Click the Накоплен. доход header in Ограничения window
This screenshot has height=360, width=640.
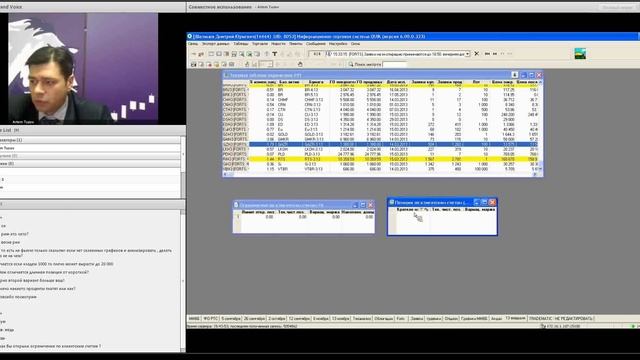coord(358,212)
